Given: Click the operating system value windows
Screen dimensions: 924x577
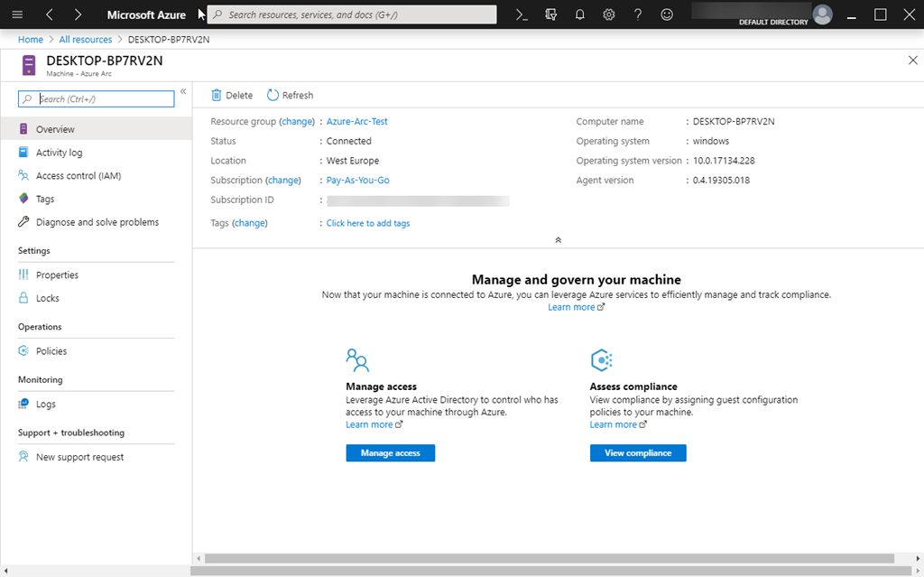Looking at the screenshot, I should pos(711,141).
